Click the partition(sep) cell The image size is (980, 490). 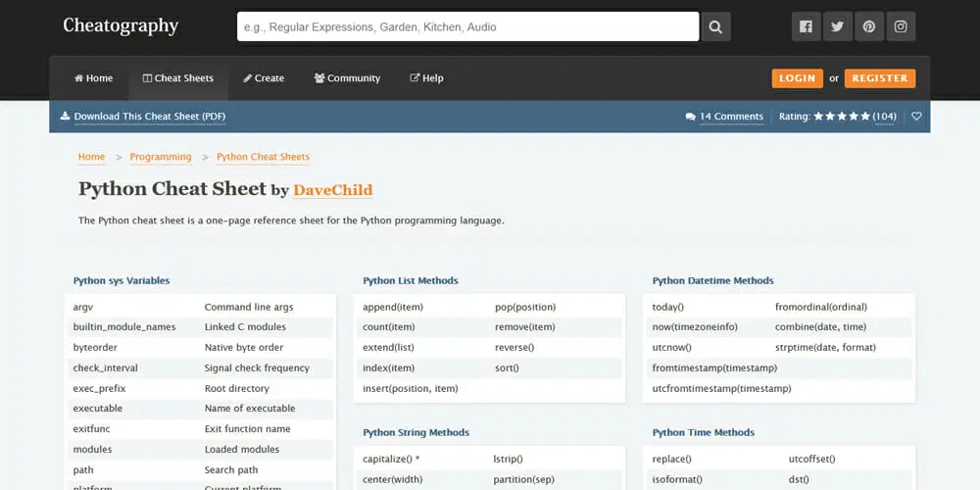521,479
